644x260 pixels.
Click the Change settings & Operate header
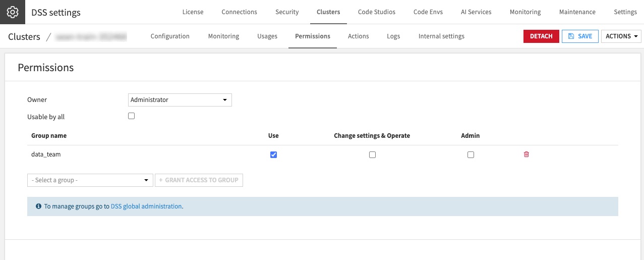[x=372, y=136]
